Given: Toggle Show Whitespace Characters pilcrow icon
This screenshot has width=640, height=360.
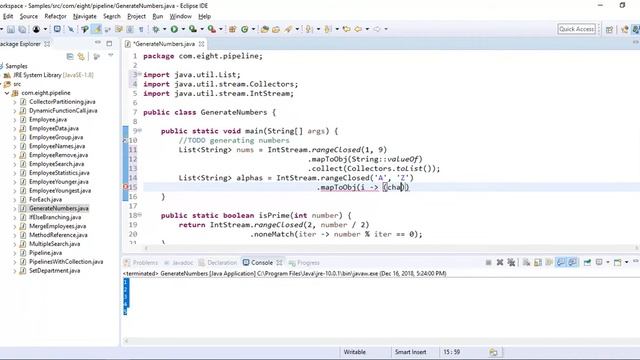Looking at the screenshot, I should pyautogui.click(x=141, y=29).
